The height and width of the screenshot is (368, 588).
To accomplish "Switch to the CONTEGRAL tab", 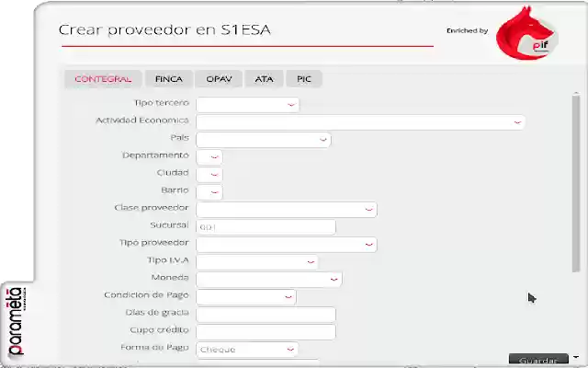I will pos(103,79).
